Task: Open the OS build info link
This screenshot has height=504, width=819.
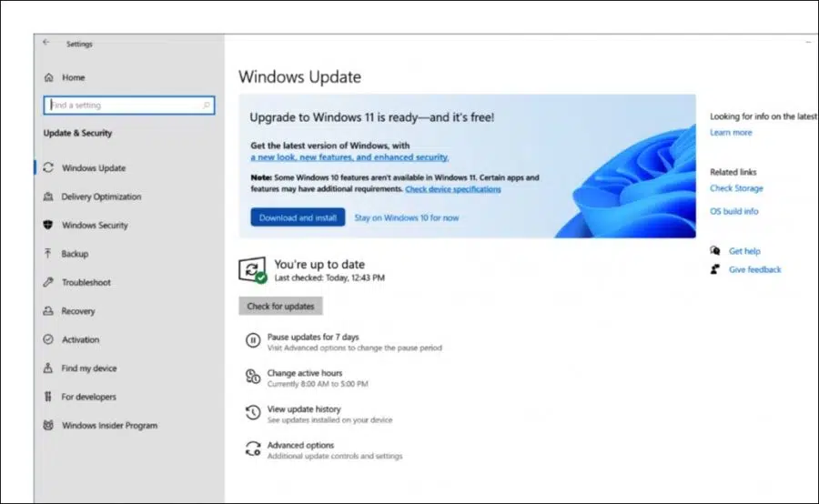Action: click(x=733, y=211)
